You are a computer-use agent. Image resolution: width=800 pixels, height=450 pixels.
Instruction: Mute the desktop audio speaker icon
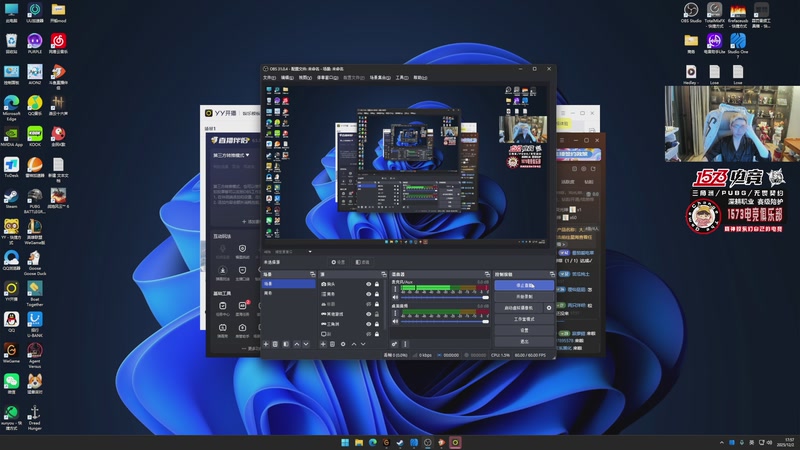coord(395,321)
